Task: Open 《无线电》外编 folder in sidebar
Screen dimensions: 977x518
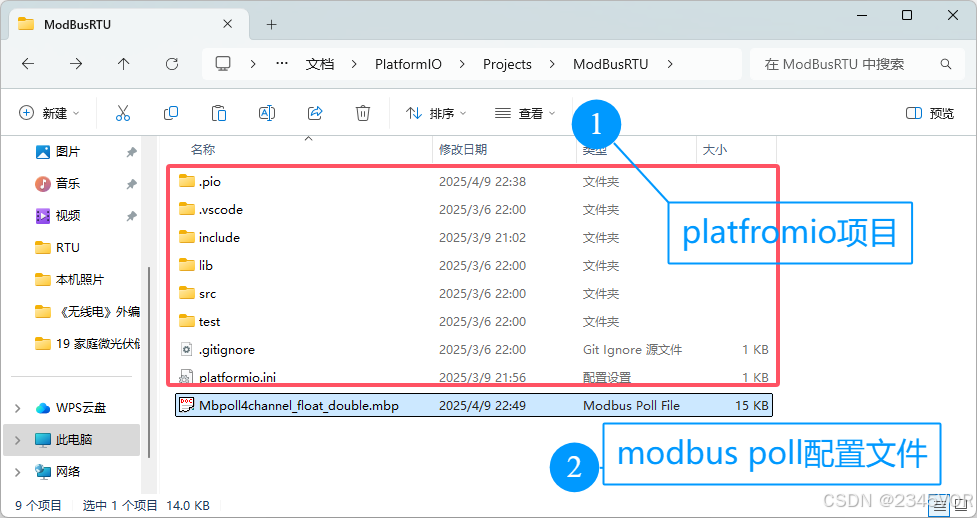Action: [88, 312]
